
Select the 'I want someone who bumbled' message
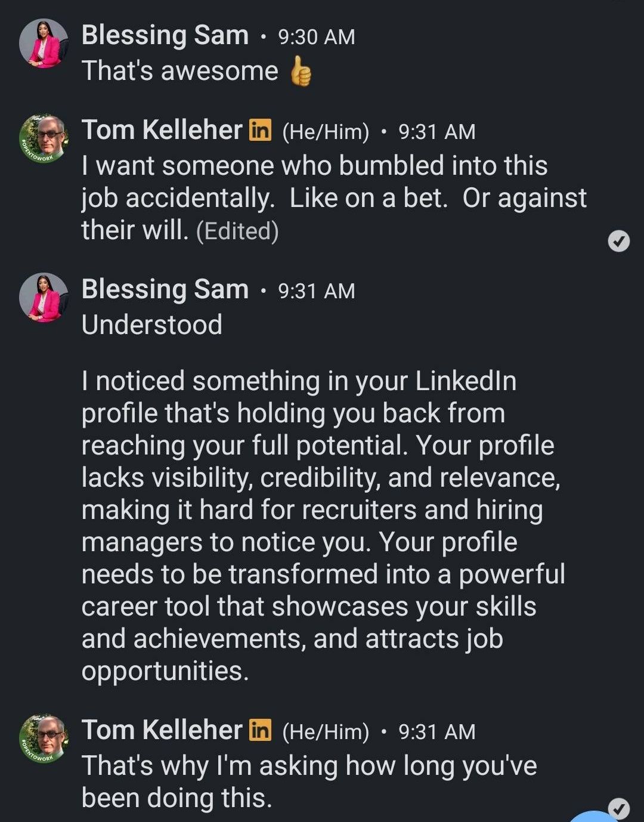(x=334, y=198)
